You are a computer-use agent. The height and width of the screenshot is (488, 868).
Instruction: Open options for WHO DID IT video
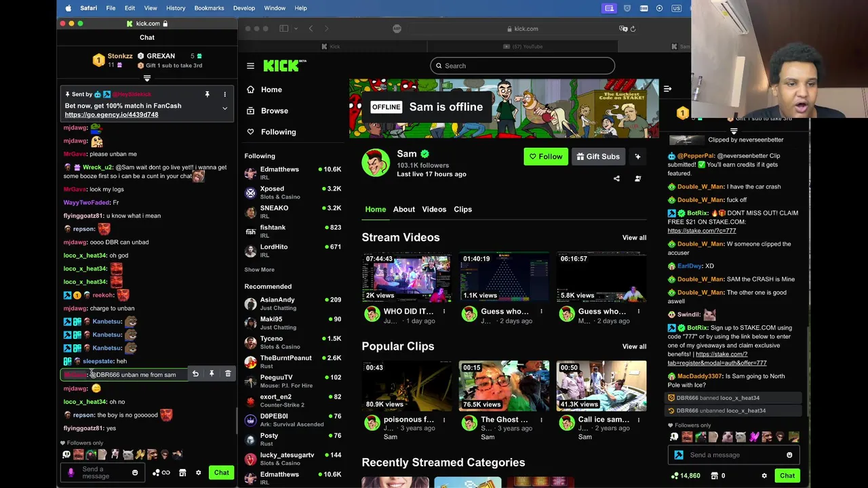pos(444,312)
